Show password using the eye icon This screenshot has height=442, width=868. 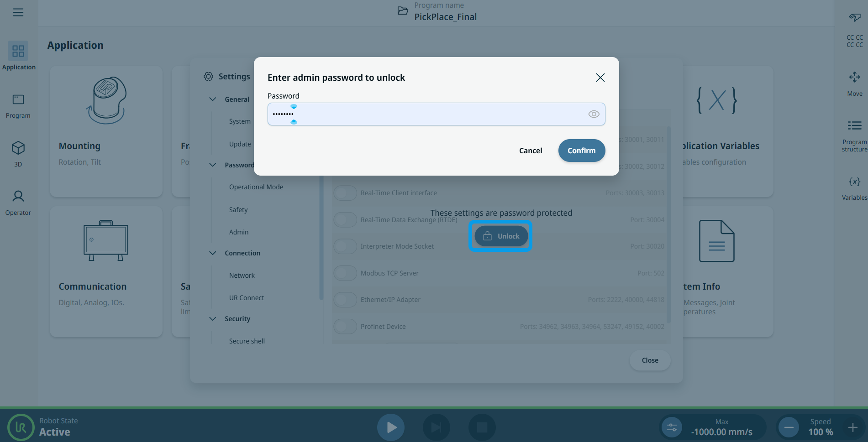click(x=594, y=114)
